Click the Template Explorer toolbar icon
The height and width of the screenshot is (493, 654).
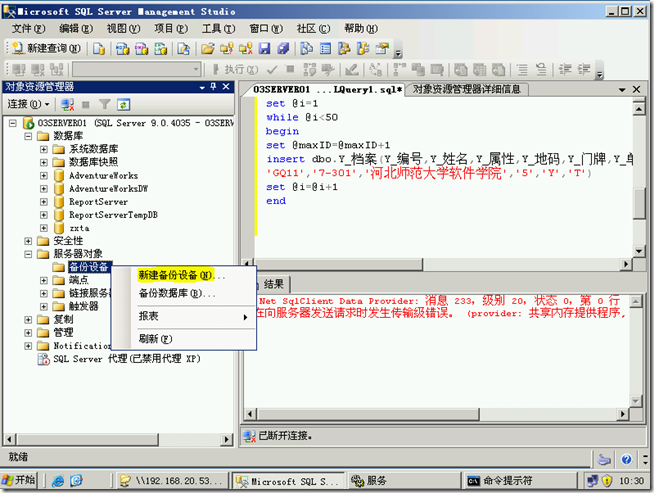click(363, 48)
